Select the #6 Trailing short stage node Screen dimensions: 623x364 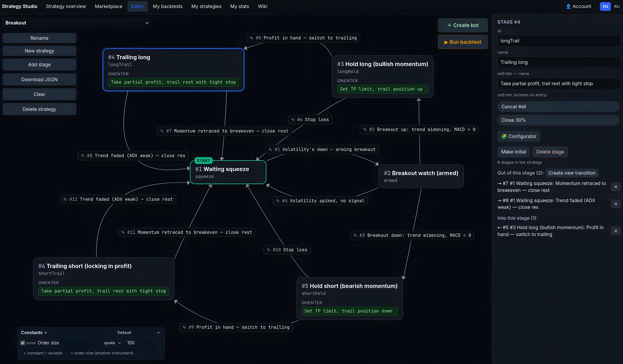[x=104, y=279]
